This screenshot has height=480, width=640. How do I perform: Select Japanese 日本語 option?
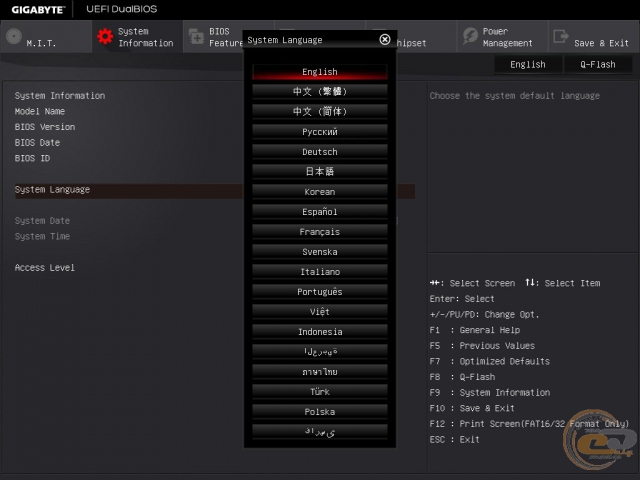(320, 172)
